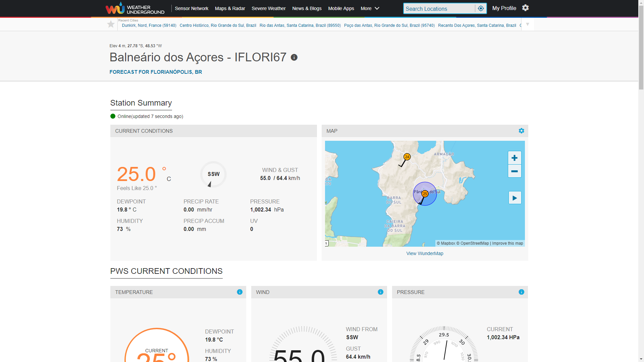The height and width of the screenshot is (362, 644).
Task: Open Centro Histórico, Rio Grande do Sul
Action: click(218, 25)
